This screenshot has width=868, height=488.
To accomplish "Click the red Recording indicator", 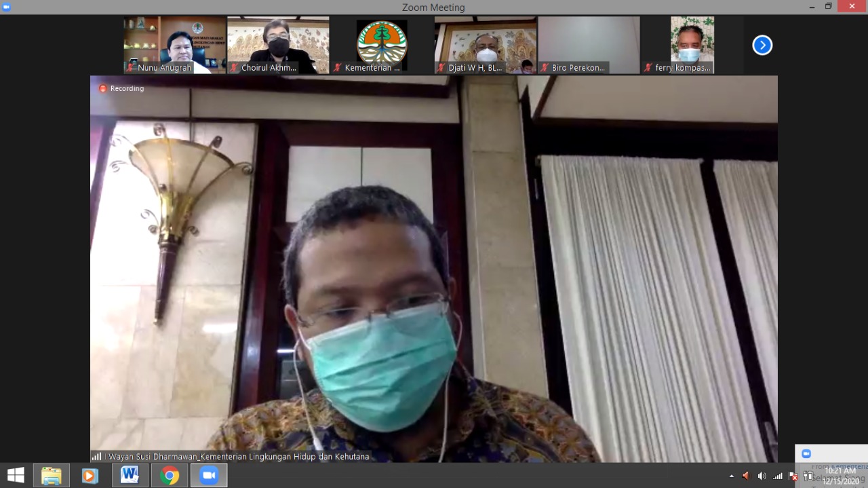I will pyautogui.click(x=121, y=88).
